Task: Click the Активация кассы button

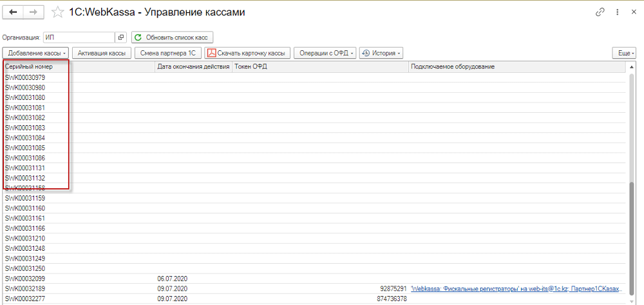Action: coord(102,53)
